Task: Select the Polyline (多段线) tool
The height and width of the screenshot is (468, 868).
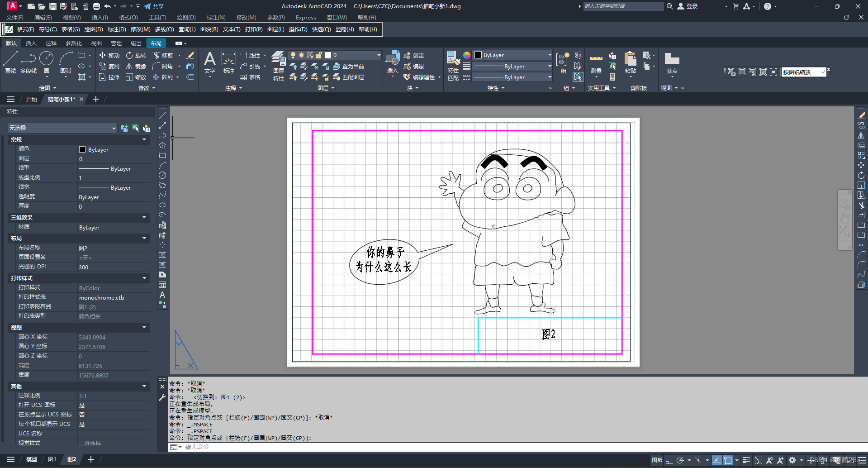Action: 28,62
